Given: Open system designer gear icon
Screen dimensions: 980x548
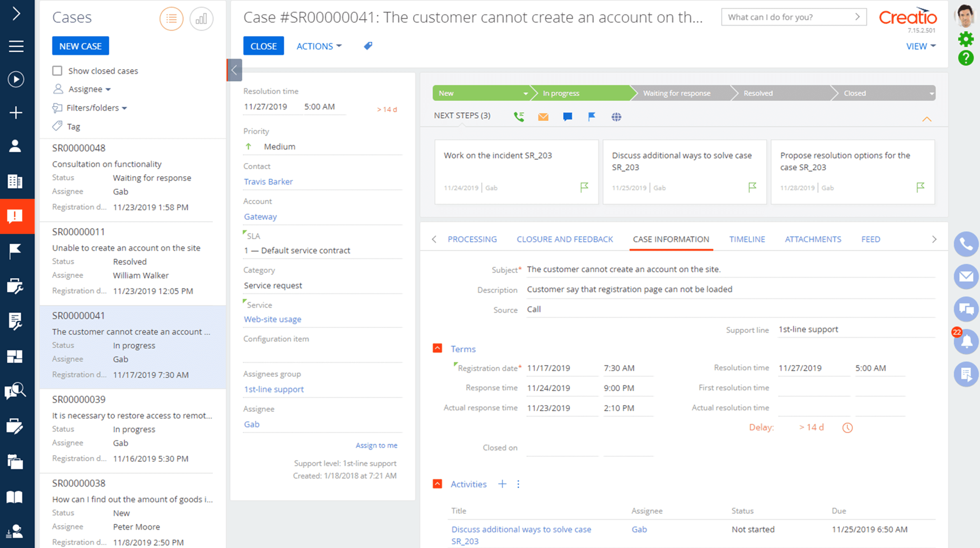Looking at the screenshot, I should pyautogui.click(x=966, y=39).
